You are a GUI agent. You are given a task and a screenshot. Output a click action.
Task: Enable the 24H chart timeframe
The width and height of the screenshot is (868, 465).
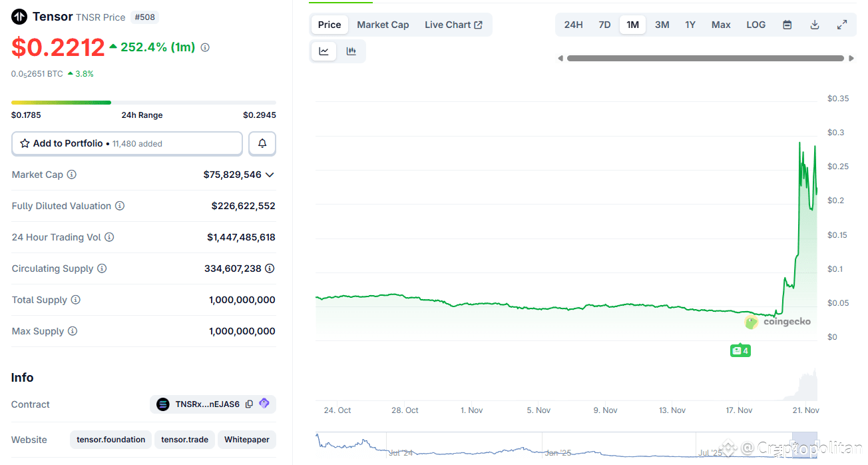tap(573, 24)
